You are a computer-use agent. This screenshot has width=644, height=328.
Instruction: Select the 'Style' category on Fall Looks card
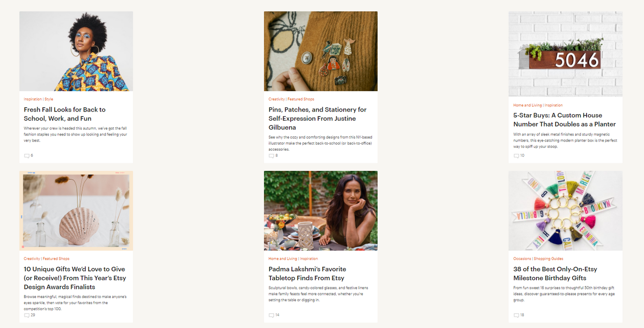coord(49,99)
